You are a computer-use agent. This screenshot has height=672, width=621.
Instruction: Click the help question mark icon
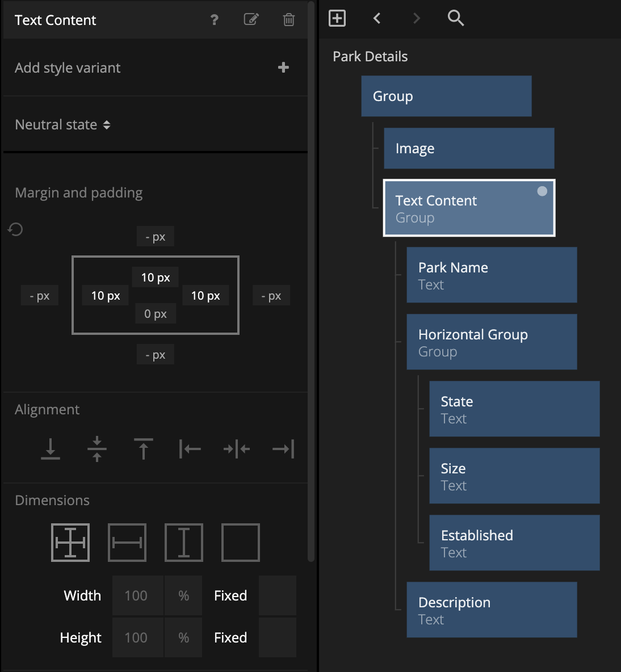click(x=214, y=20)
